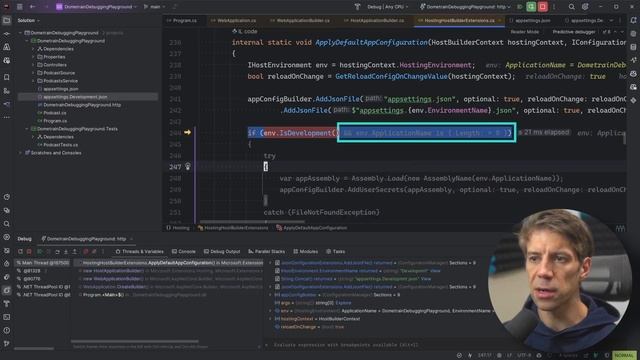The width and height of the screenshot is (640, 360).
Task: Open the Structure tool window icon
Action: click(7, 91)
